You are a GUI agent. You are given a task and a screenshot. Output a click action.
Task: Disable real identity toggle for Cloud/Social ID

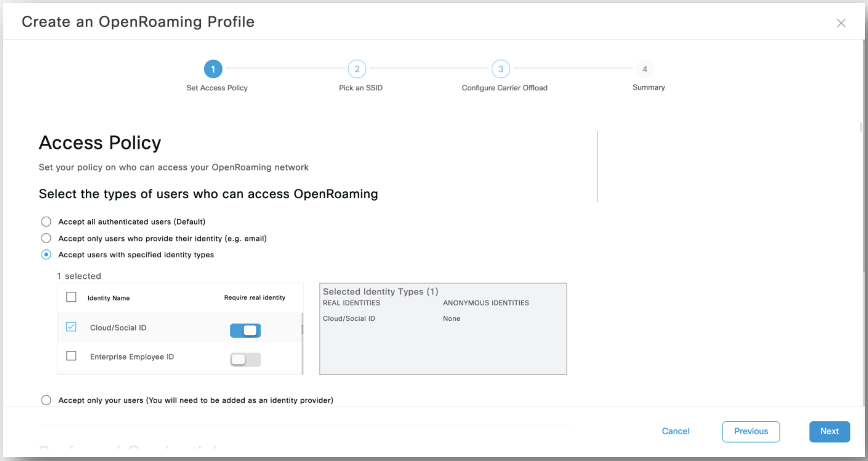pos(245,331)
